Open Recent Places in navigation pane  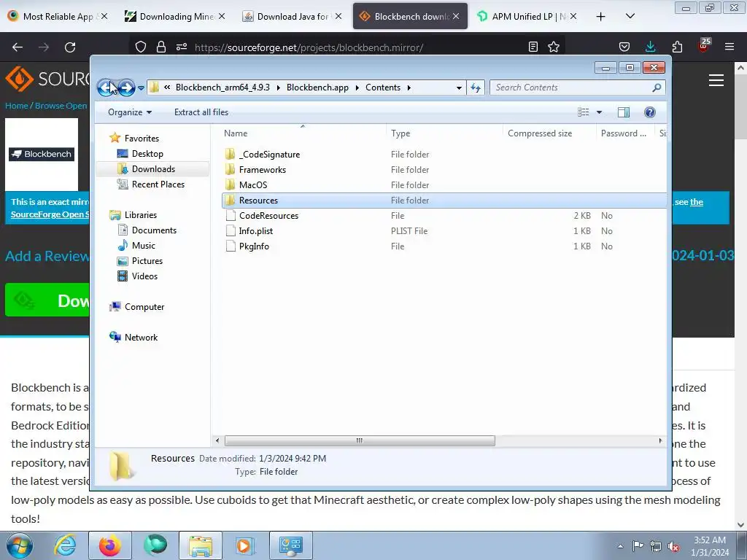click(x=158, y=184)
